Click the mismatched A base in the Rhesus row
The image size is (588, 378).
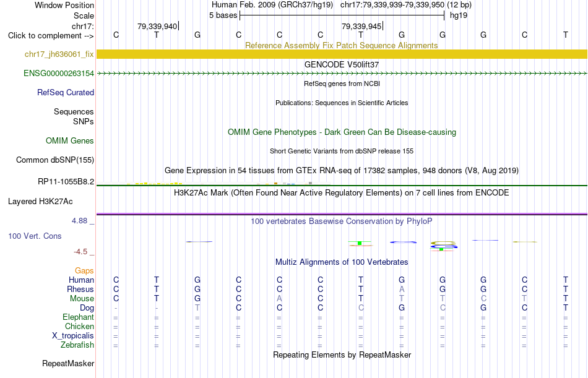click(x=402, y=289)
